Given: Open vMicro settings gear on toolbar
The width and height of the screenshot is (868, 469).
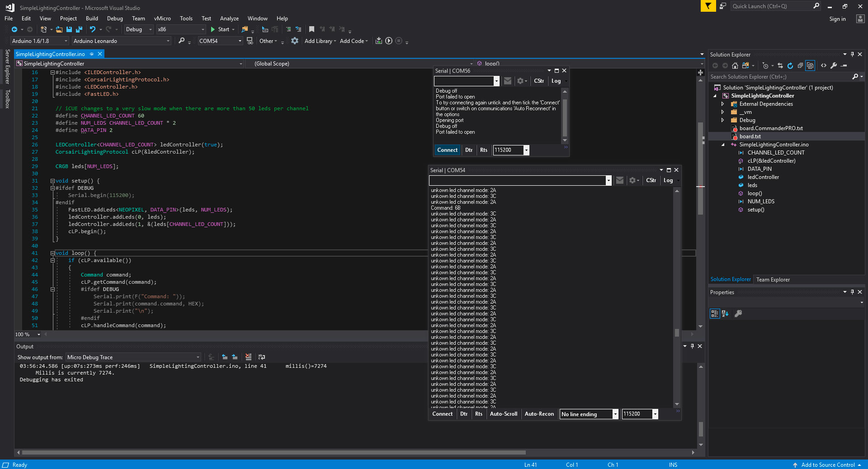Looking at the screenshot, I should pos(295,41).
